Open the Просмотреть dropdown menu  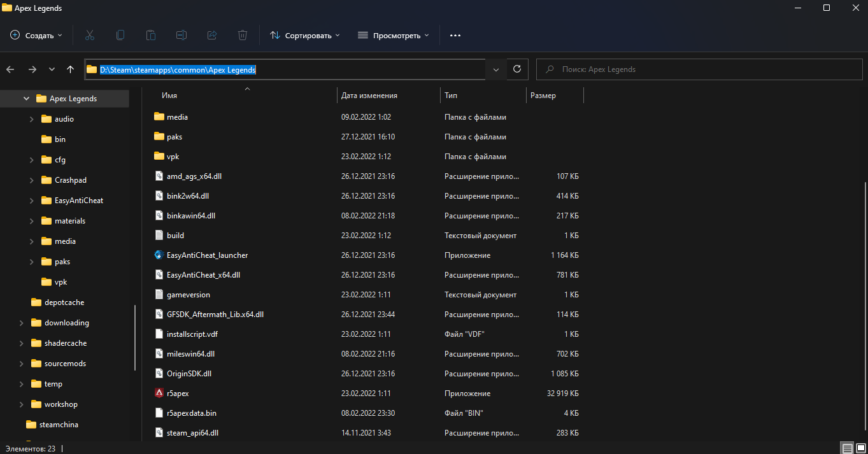point(393,36)
